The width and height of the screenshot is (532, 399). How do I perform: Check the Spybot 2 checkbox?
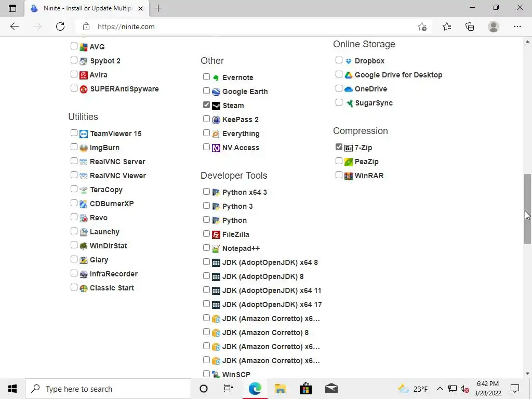click(74, 60)
